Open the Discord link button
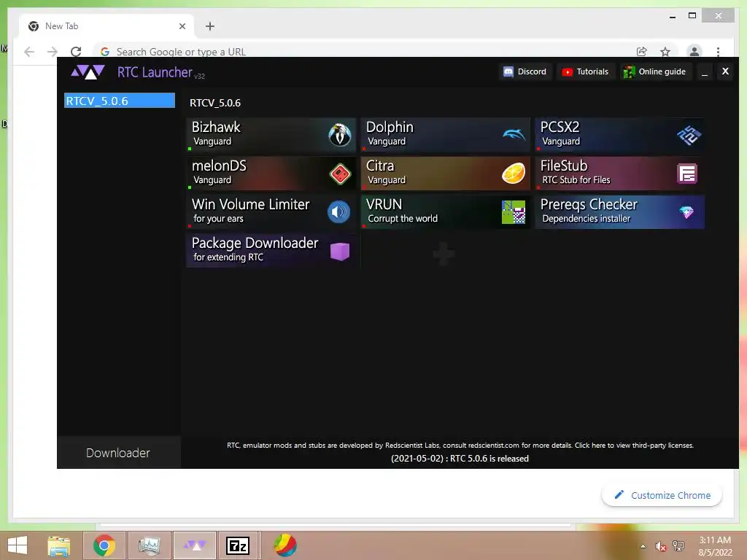The image size is (747, 560). click(525, 71)
